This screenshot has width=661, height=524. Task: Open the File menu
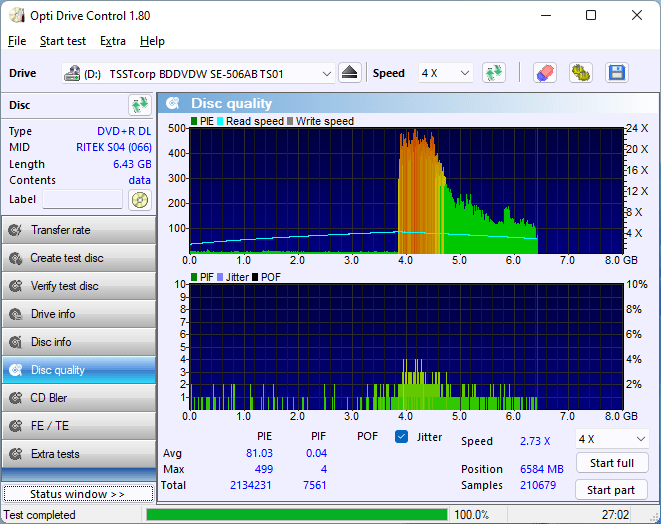coord(17,41)
